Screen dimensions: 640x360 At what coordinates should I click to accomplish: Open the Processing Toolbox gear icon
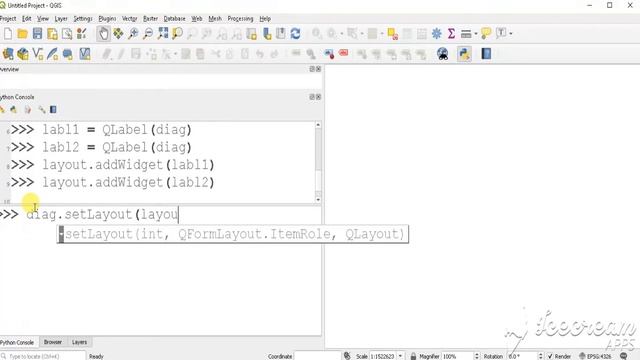coord(436,33)
